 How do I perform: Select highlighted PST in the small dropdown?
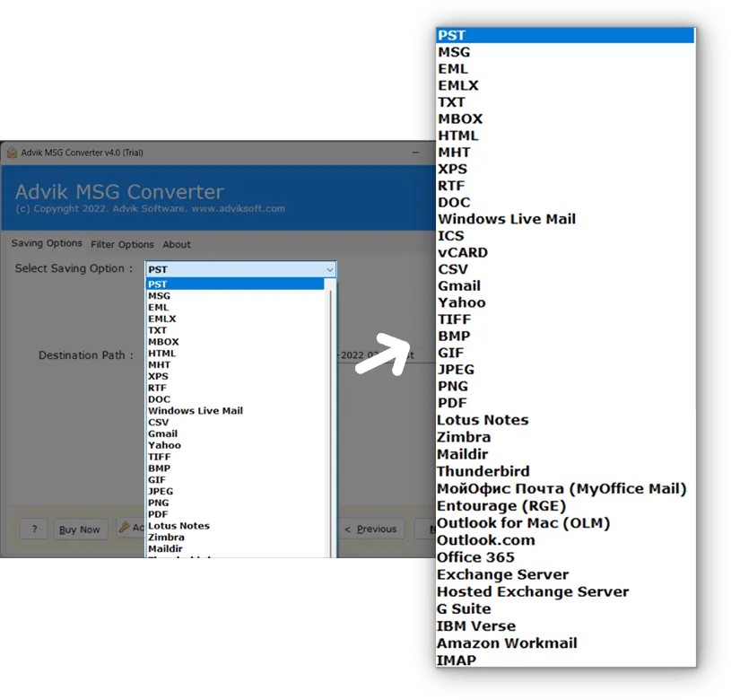[235, 284]
